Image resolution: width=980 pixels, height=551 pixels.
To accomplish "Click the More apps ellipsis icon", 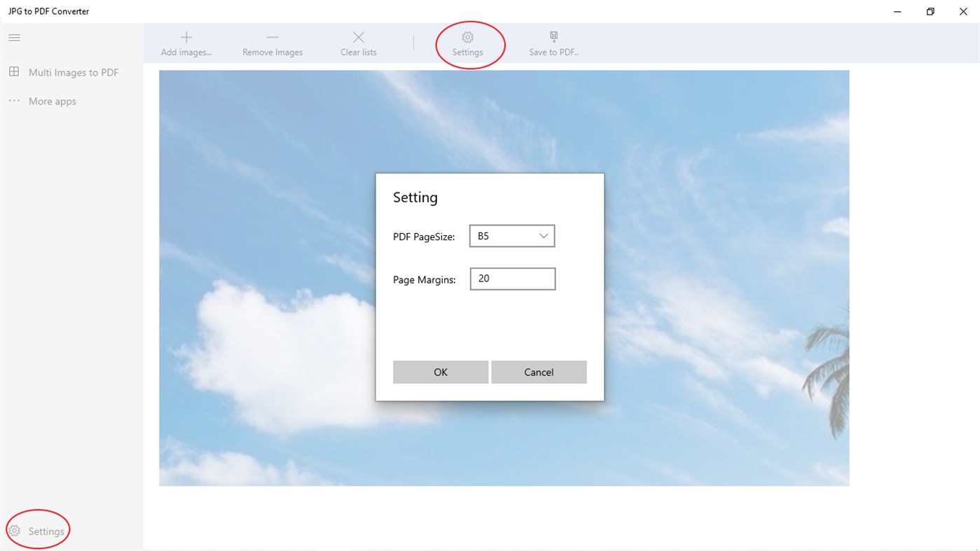I will pyautogui.click(x=14, y=100).
